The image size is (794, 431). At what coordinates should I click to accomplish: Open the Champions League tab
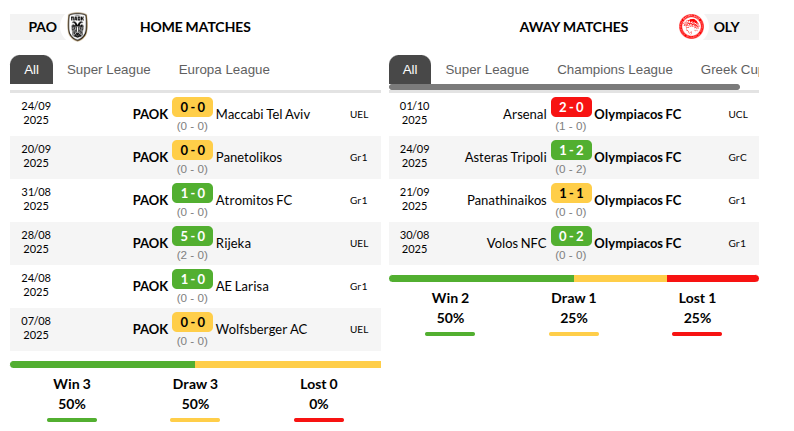(615, 70)
